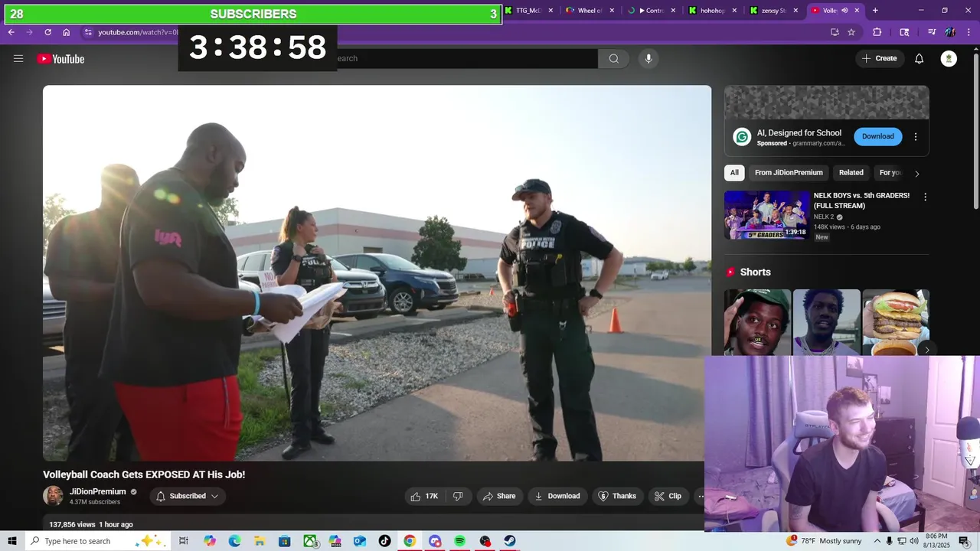Reload the browser page
This screenshot has width=980, height=551.
pyautogui.click(x=47, y=32)
